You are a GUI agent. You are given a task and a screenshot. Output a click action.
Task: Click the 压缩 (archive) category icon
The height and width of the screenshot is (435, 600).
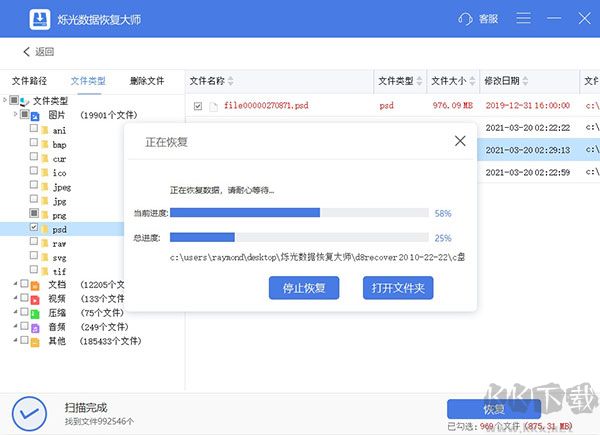(35, 312)
